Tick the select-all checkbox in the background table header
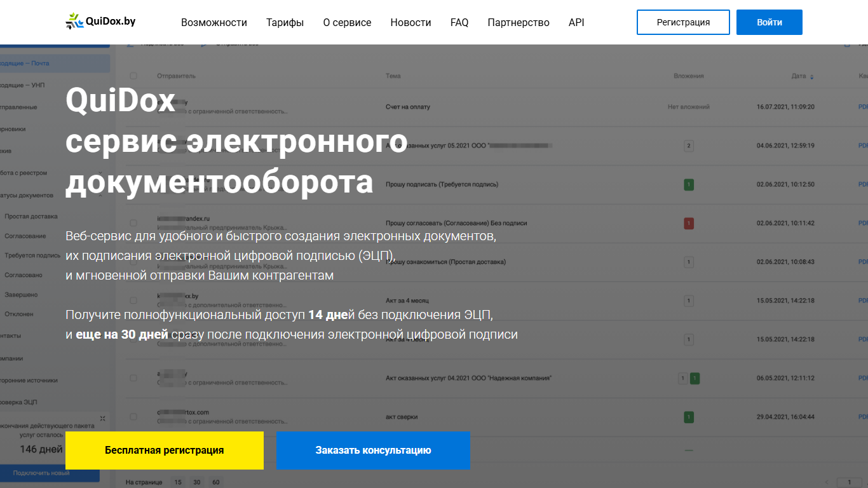The height and width of the screenshot is (488, 868). click(133, 76)
